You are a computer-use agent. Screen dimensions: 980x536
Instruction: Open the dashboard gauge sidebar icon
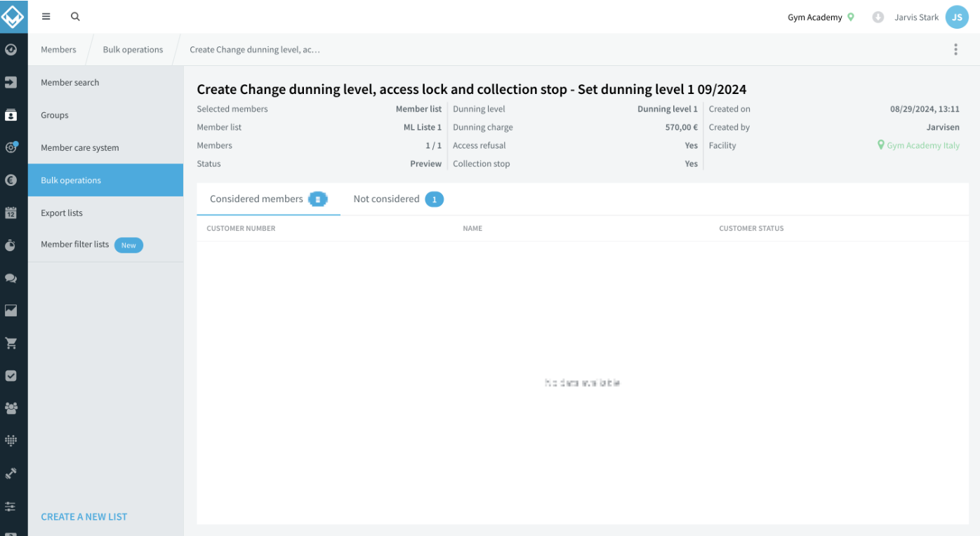(x=11, y=50)
